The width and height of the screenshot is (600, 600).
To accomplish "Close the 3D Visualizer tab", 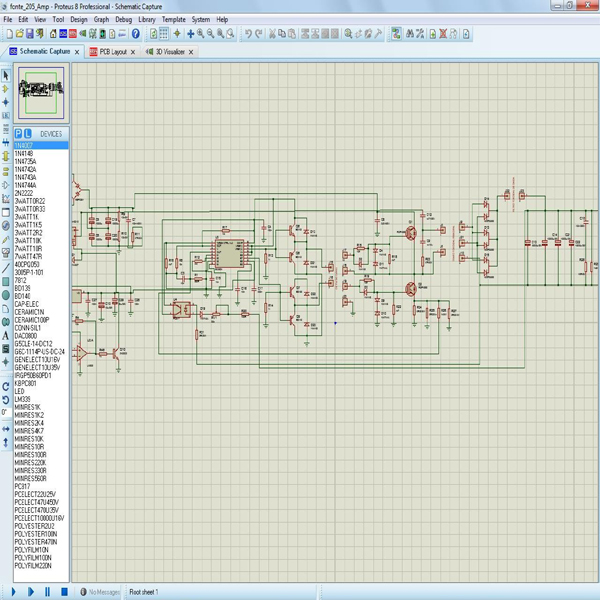I will (x=191, y=51).
